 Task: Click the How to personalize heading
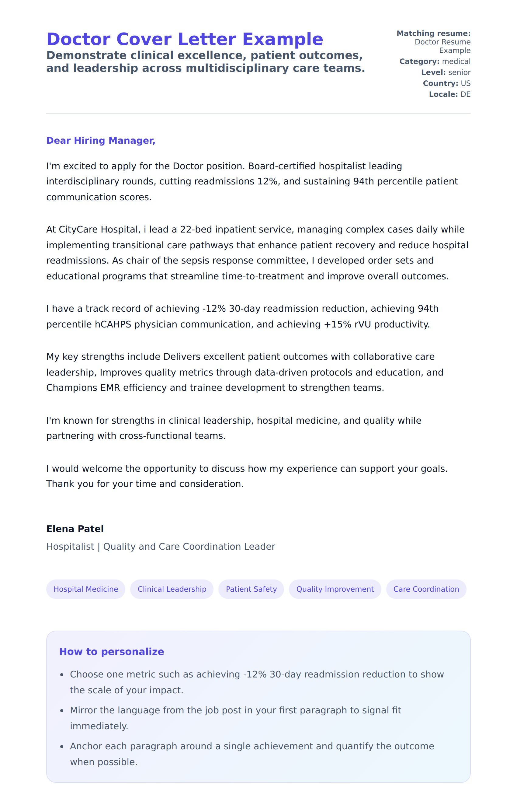pyautogui.click(x=112, y=652)
